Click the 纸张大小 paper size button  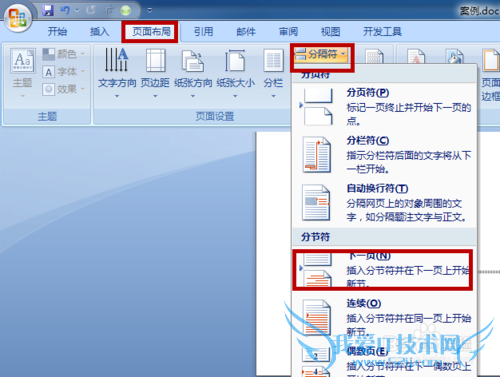(235, 73)
